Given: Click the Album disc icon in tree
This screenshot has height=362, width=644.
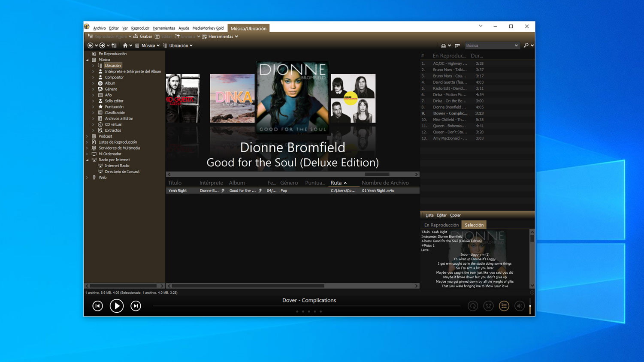Looking at the screenshot, I should pos(100,83).
